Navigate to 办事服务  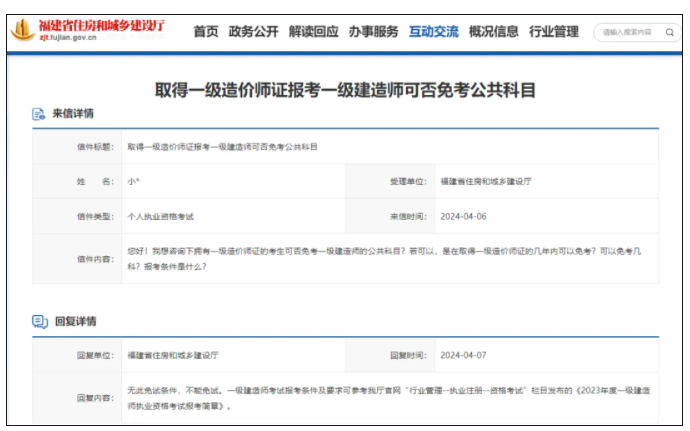click(x=373, y=32)
